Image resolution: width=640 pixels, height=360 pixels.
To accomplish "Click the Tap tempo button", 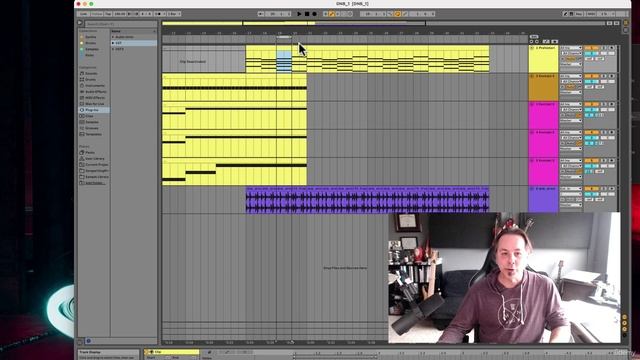I will (108, 14).
